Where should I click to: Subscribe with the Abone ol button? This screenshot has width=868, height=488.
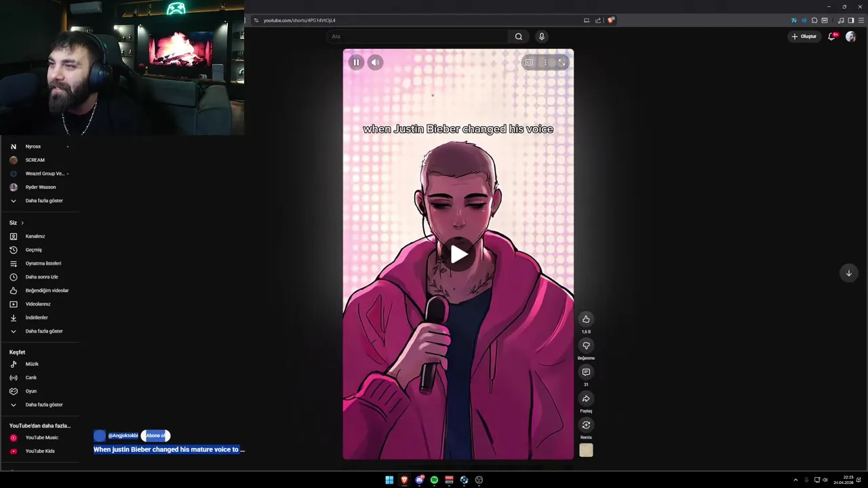pos(155,436)
